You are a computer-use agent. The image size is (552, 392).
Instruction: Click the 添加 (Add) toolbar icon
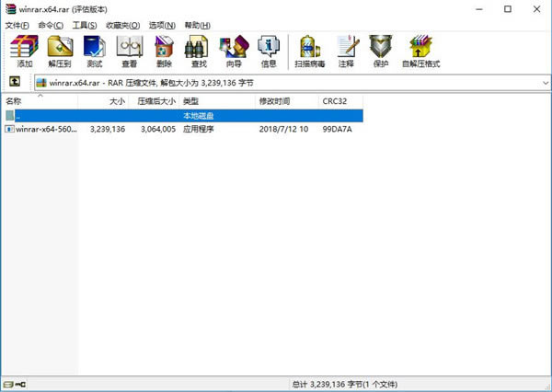[x=24, y=52]
